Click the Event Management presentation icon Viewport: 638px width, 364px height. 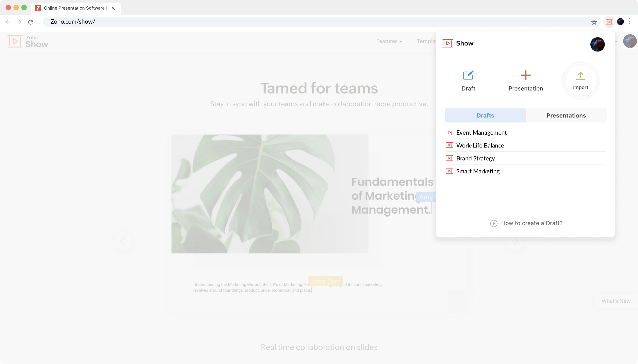(449, 132)
